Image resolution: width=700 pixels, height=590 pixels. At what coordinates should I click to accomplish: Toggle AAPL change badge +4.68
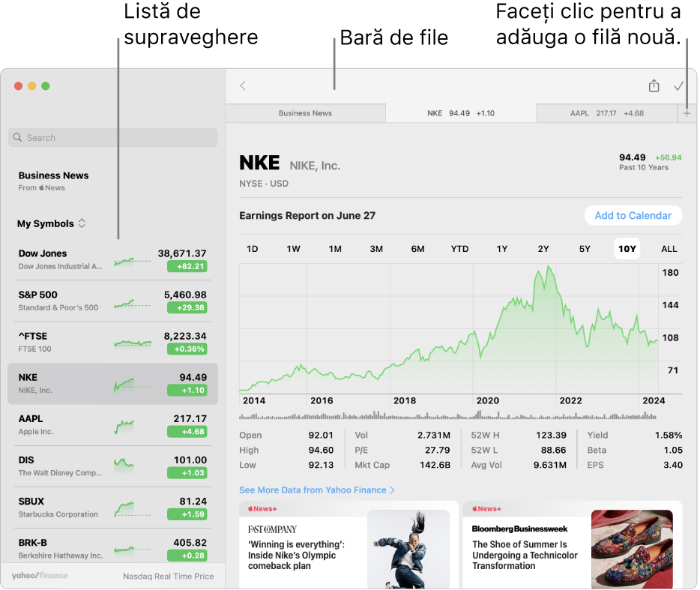[187, 432]
